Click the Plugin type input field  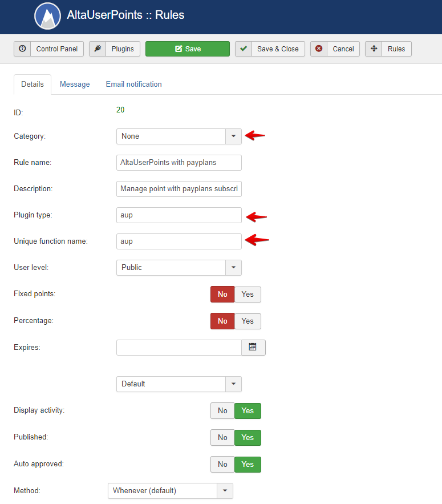[x=179, y=215]
